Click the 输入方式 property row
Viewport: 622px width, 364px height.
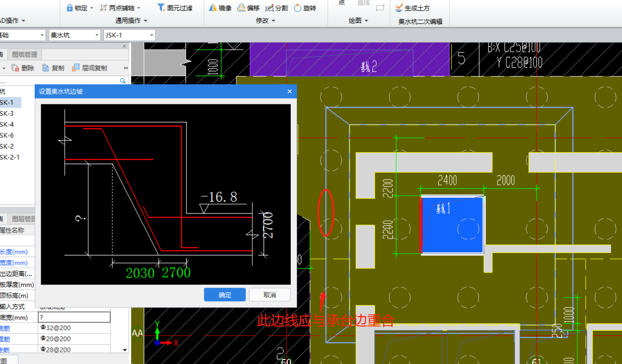click(17, 306)
